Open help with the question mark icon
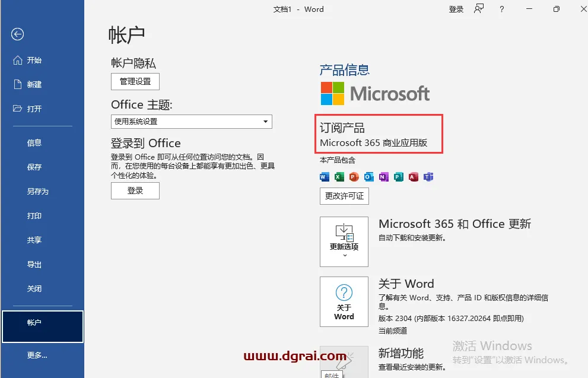The image size is (588, 378). point(502,9)
